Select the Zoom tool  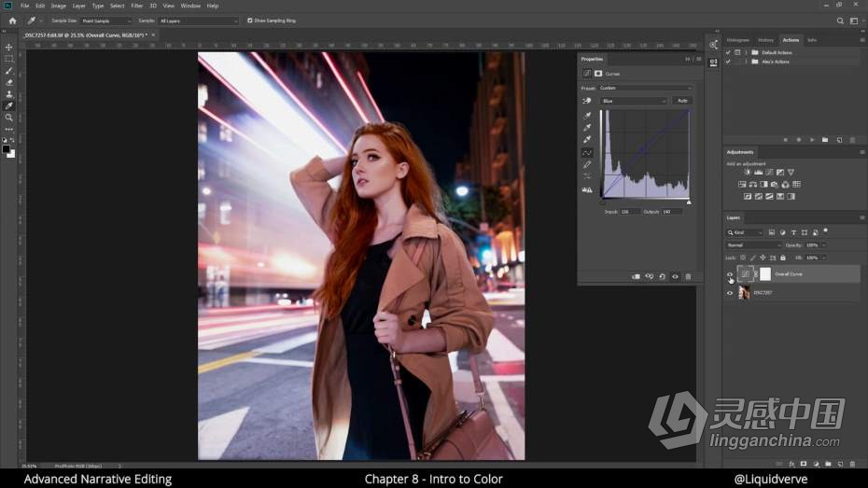[8, 118]
